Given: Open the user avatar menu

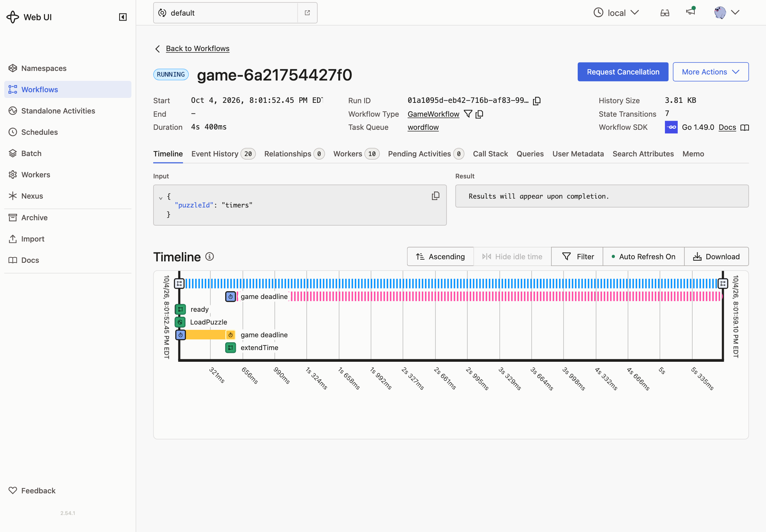Looking at the screenshot, I should [x=727, y=12].
